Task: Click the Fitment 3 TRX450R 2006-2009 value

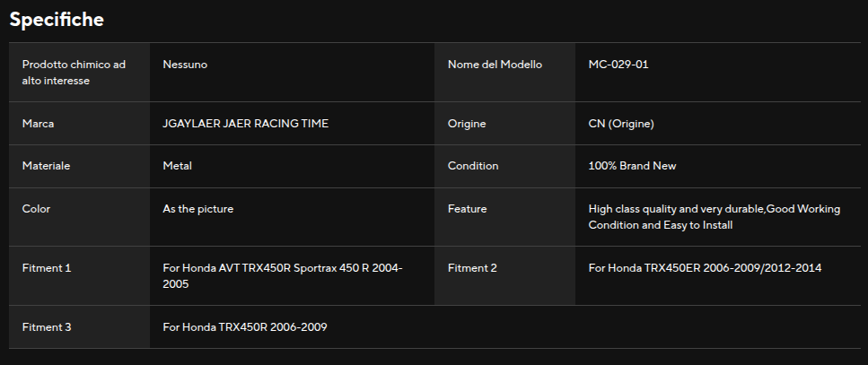Action: (245, 327)
